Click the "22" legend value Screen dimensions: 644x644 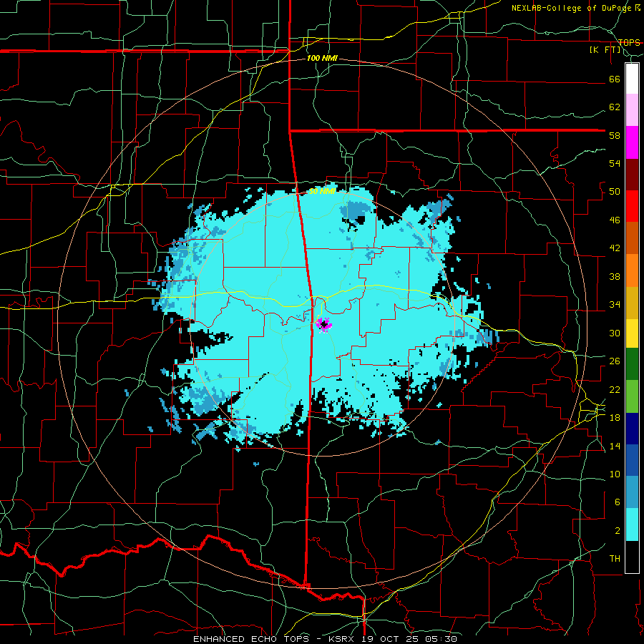click(615, 389)
